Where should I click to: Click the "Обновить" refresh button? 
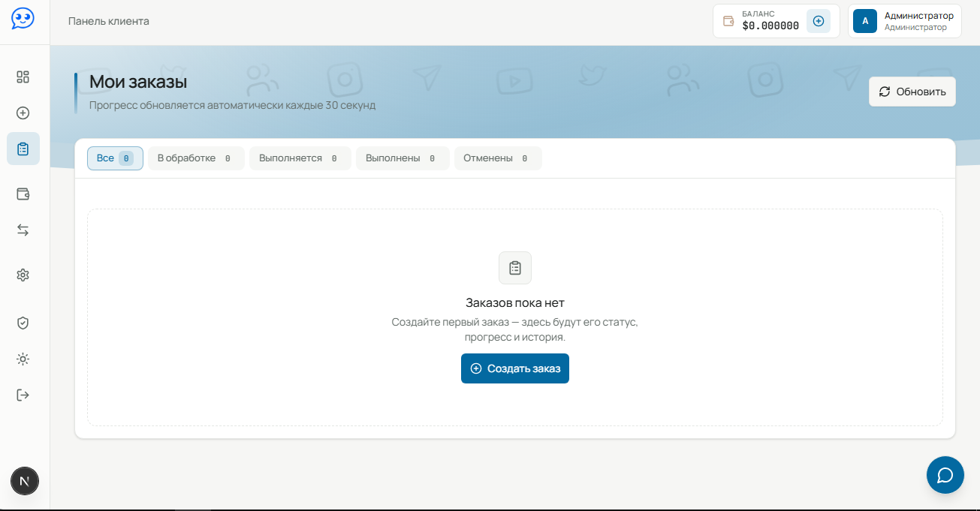tap(912, 92)
